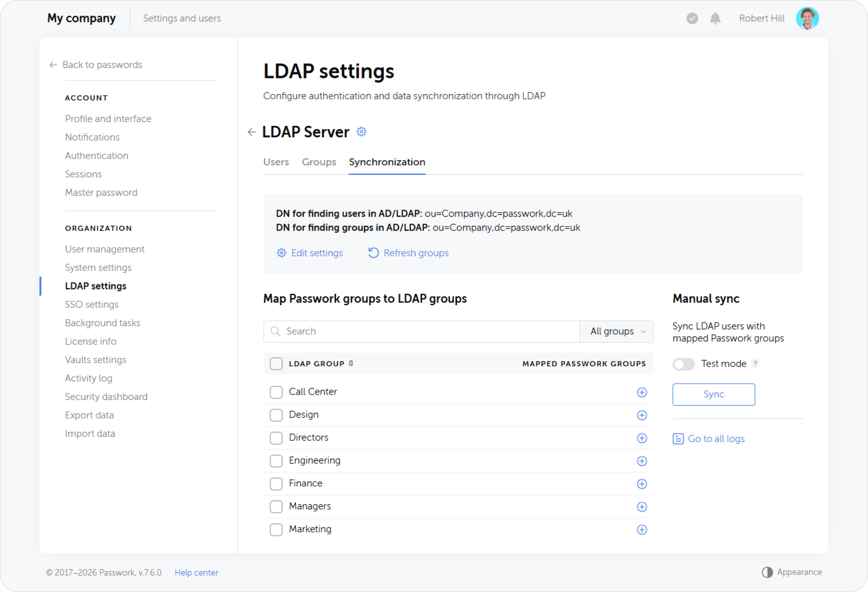Screen dimensions: 868x592
Task: Click the Appearance theme icon
Action: 767,572
